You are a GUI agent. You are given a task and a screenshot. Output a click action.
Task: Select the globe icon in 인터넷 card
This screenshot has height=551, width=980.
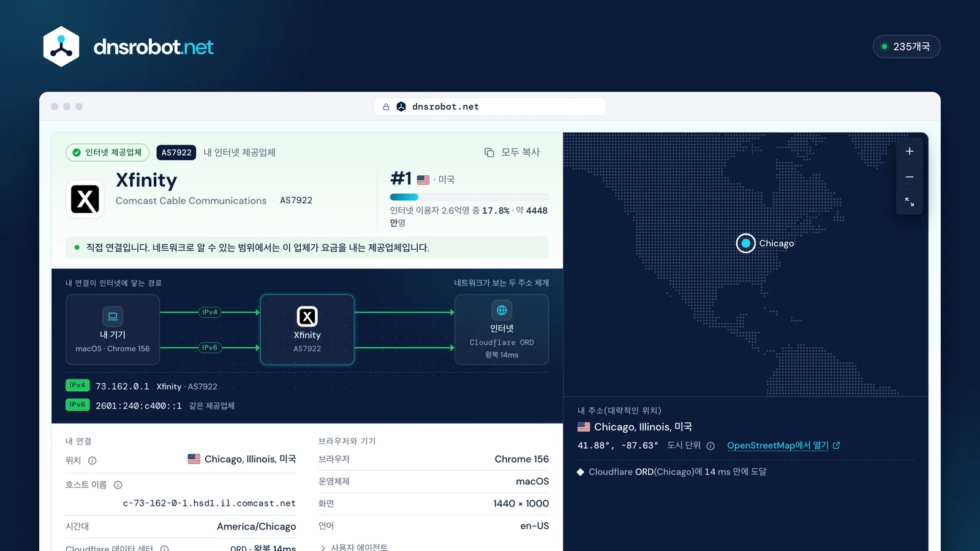502,310
